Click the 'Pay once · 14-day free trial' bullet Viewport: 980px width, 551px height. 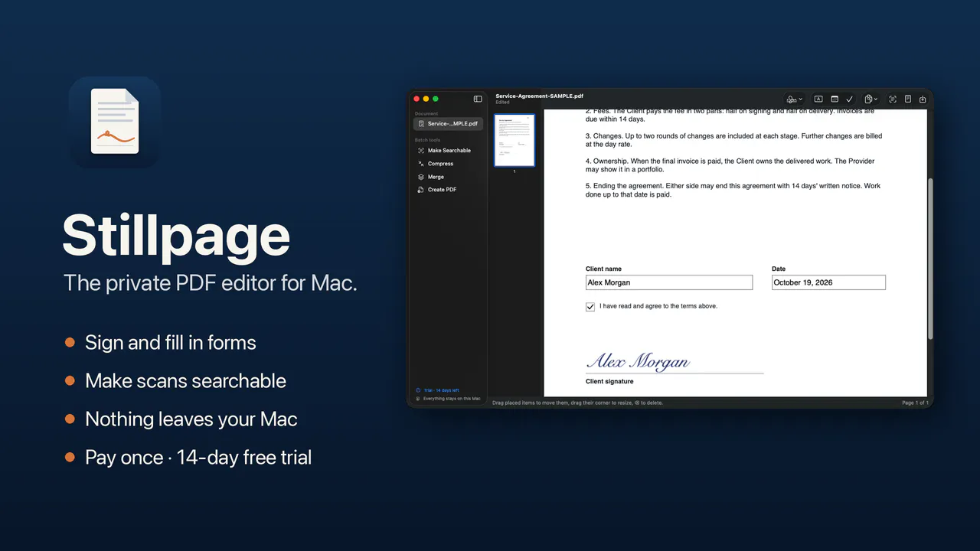(198, 458)
